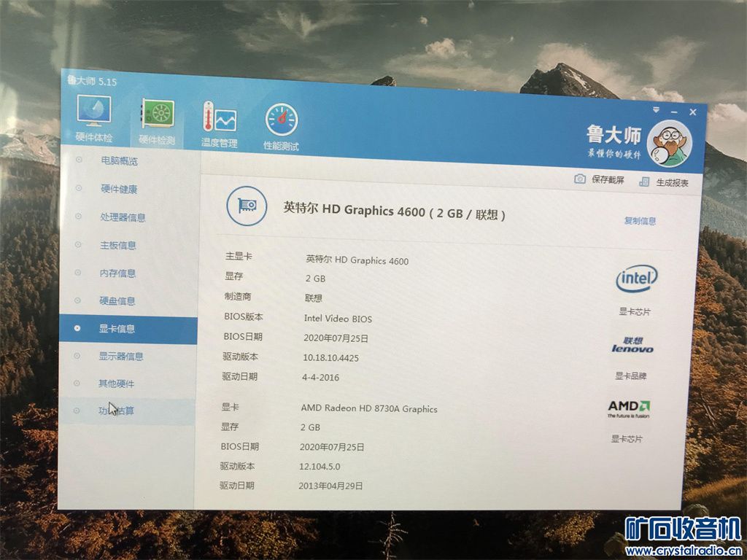Open the 性能测试 performance test gauge icon
Screen dimensions: 747x560
(x=281, y=127)
